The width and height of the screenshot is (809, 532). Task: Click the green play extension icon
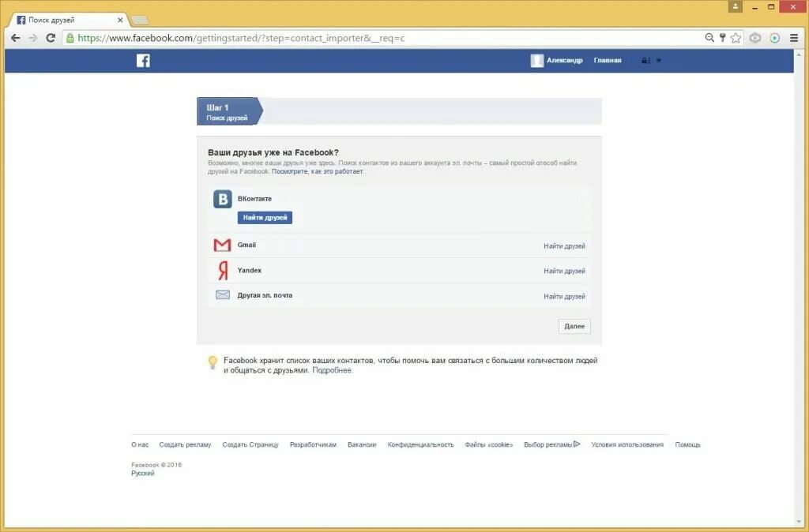(x=774, y=38)
